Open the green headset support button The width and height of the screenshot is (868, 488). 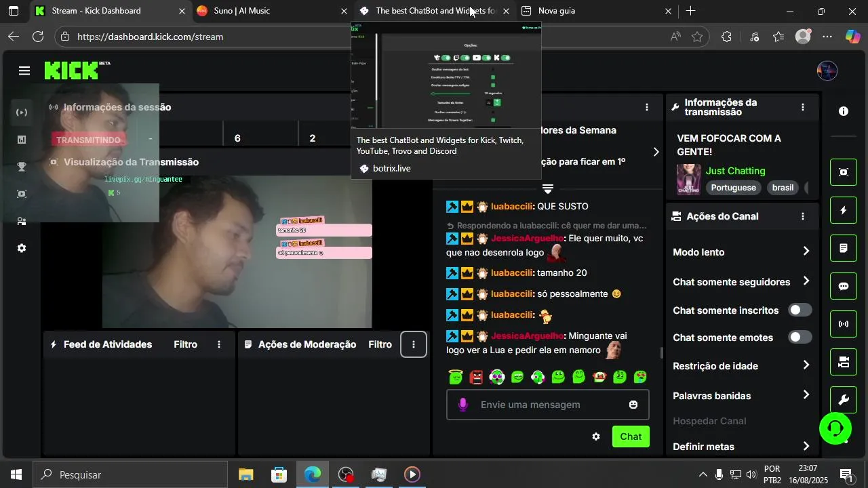click(835, 428)
